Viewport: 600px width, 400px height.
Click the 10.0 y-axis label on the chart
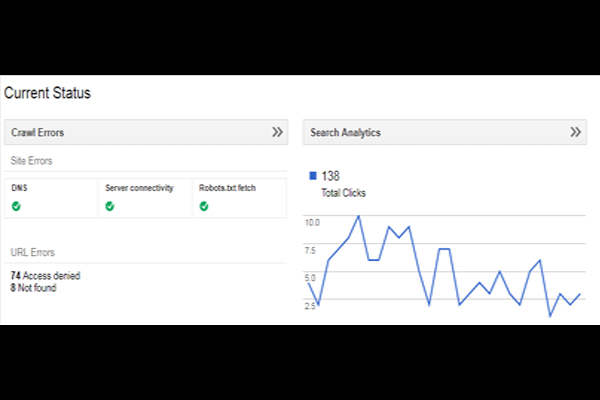coord(311,222)
